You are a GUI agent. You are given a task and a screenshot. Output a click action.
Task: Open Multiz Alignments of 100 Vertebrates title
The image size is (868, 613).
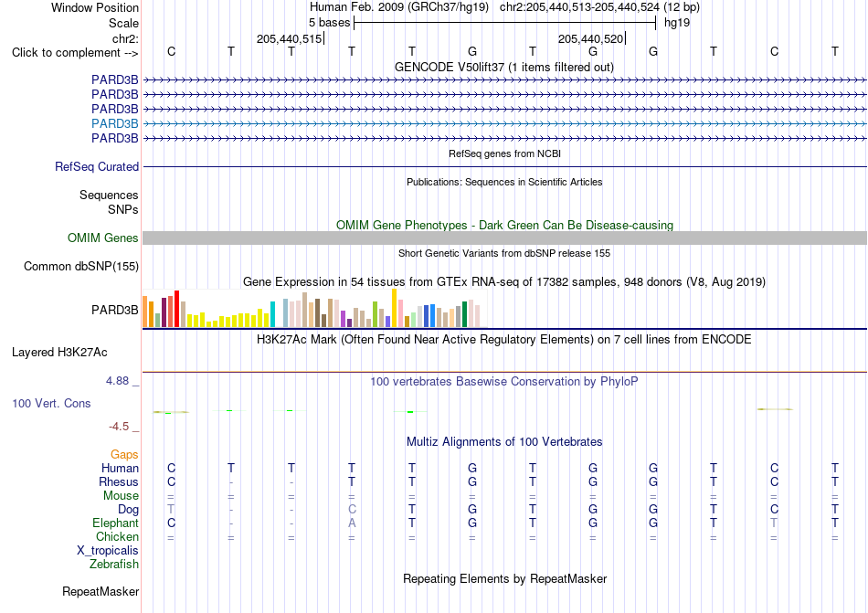pos(504,441)
